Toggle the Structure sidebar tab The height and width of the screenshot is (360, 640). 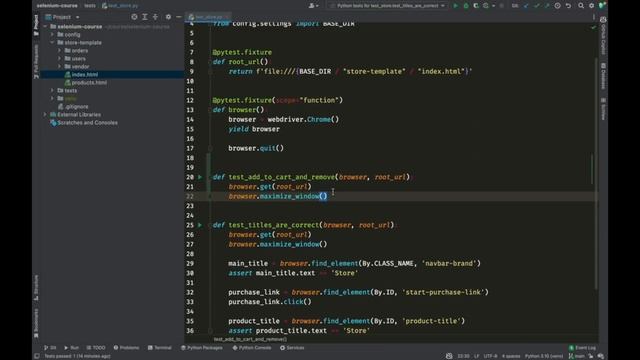click(x=36, y=288)
